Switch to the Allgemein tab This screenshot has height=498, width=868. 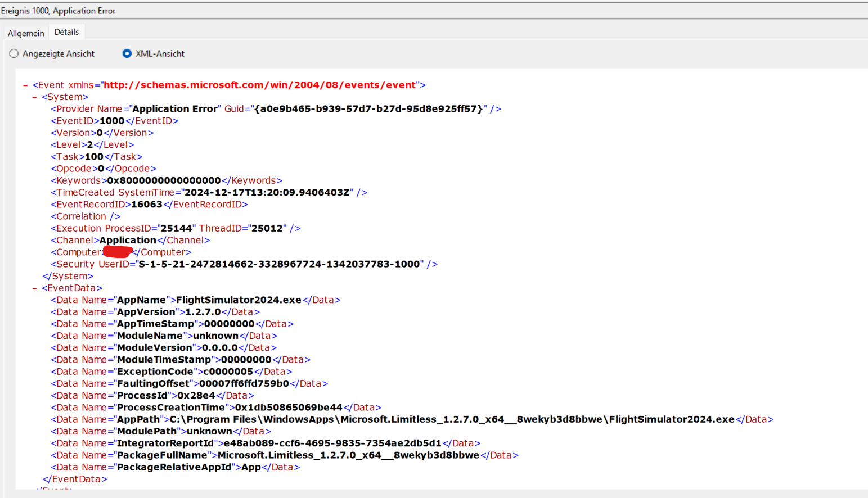tap(26, 33)
